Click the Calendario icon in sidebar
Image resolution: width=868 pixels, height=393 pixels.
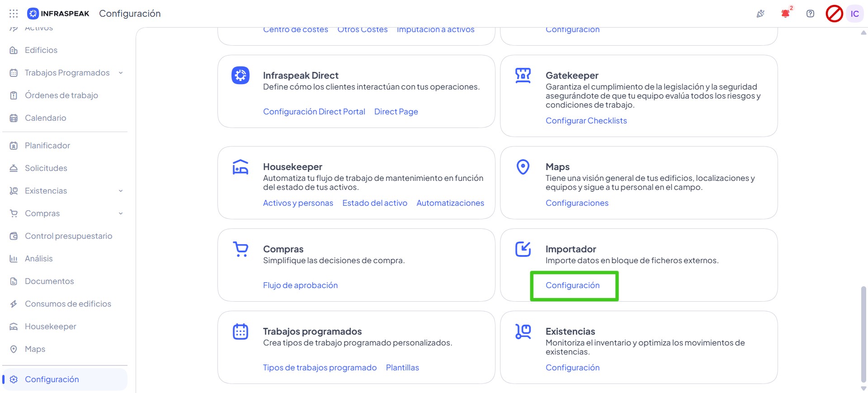[14, 118]
